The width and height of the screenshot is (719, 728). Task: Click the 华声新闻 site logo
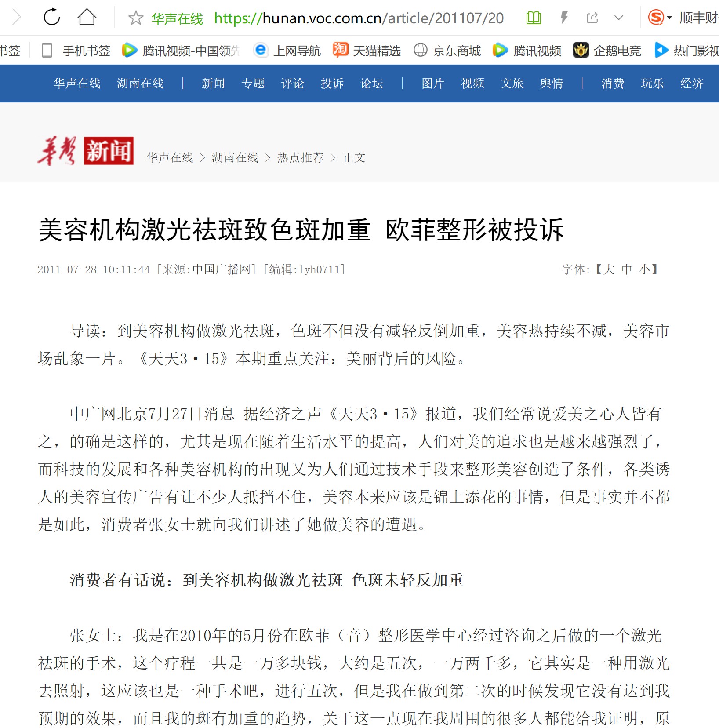coord(86,151)
